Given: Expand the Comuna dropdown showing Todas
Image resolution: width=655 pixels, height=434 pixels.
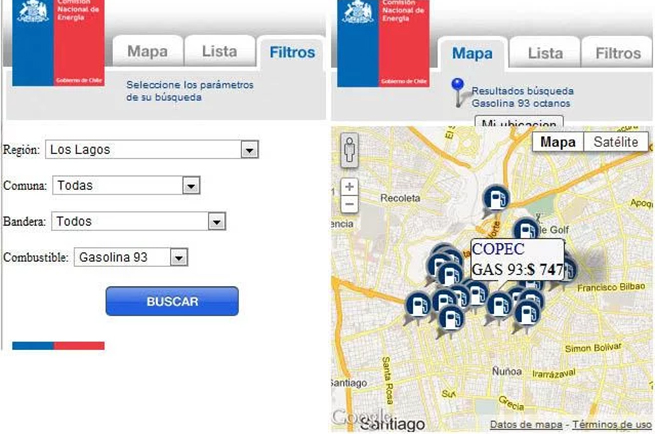Looking at the screenshot, I should coord(126,185).
